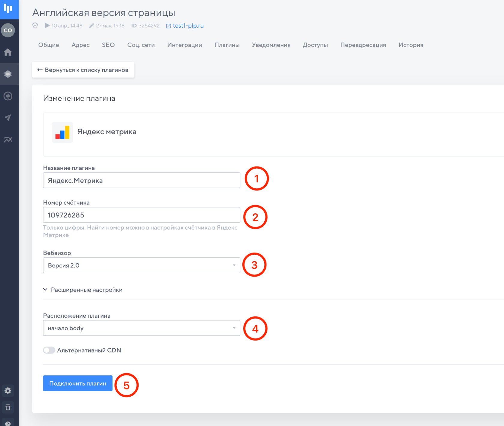Click the ID 3254292 text
The width and height of the screenshot is (504, 426).
click(145, 26)
